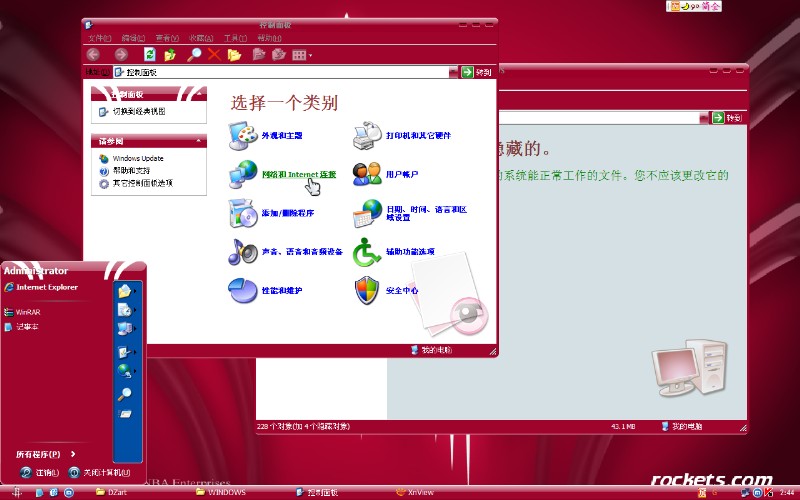Image resolution: width=800 pixels, height=500 pixels.
Task: Open 其它控制面板选项 link
Action: pos(142,183)
